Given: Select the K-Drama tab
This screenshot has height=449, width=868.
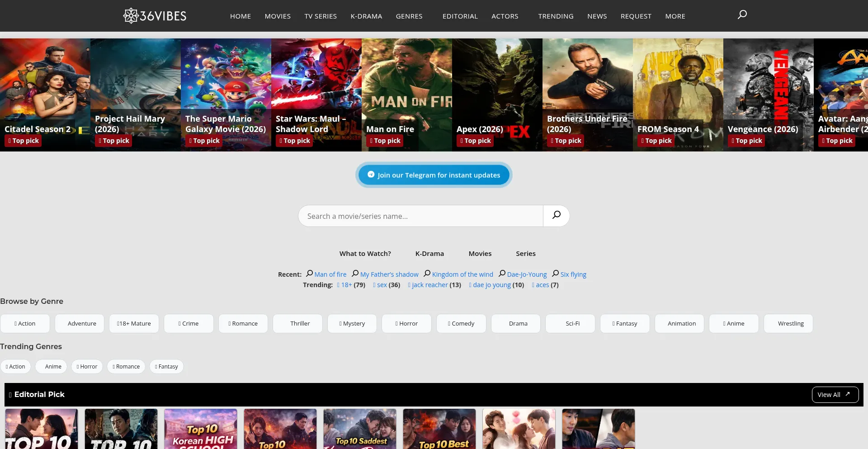Looking at the screenshot, I should click(x=429, y=254).
